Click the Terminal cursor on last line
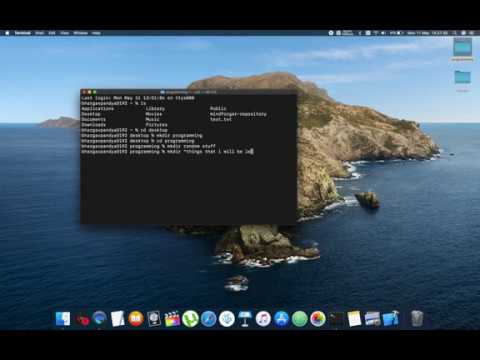This screenshot has height=360, width=480. (252, 152)
